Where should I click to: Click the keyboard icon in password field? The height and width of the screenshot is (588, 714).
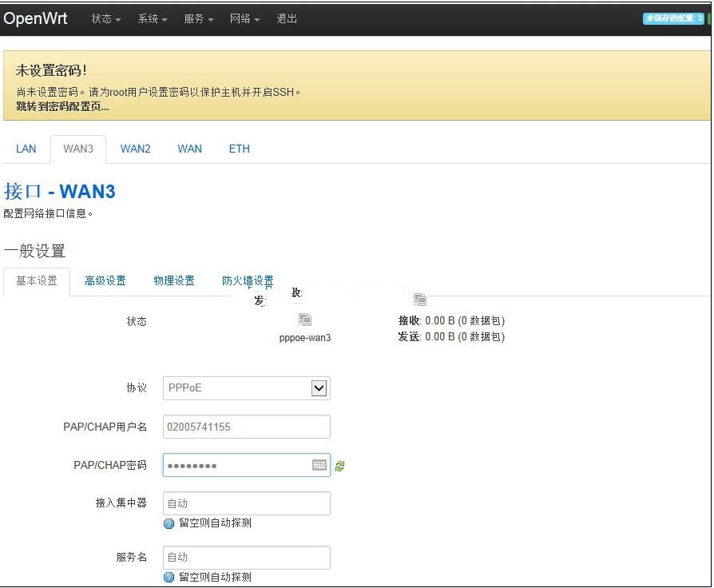[x=319, y=465]
